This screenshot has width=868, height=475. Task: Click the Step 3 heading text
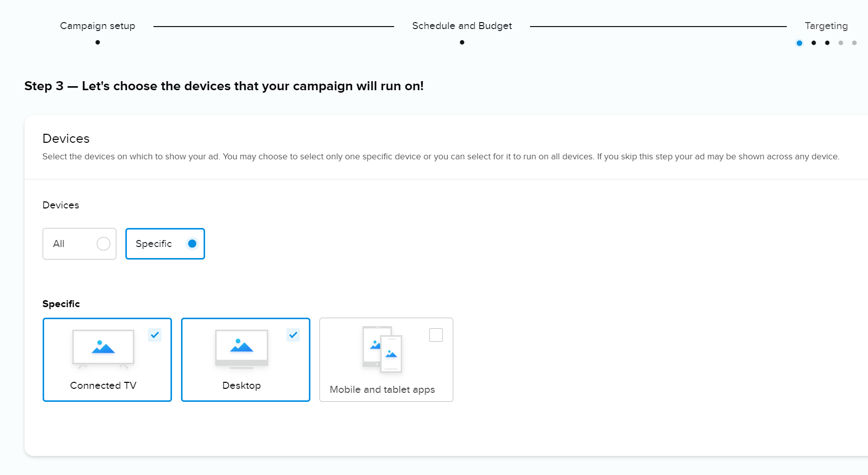click(x=224, y=86)
